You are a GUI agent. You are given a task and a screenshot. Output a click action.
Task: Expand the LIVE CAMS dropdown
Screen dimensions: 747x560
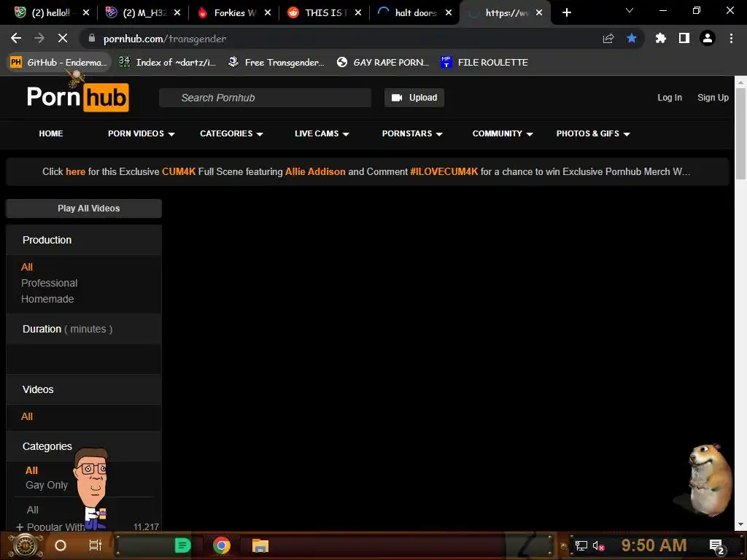(322, 134)
